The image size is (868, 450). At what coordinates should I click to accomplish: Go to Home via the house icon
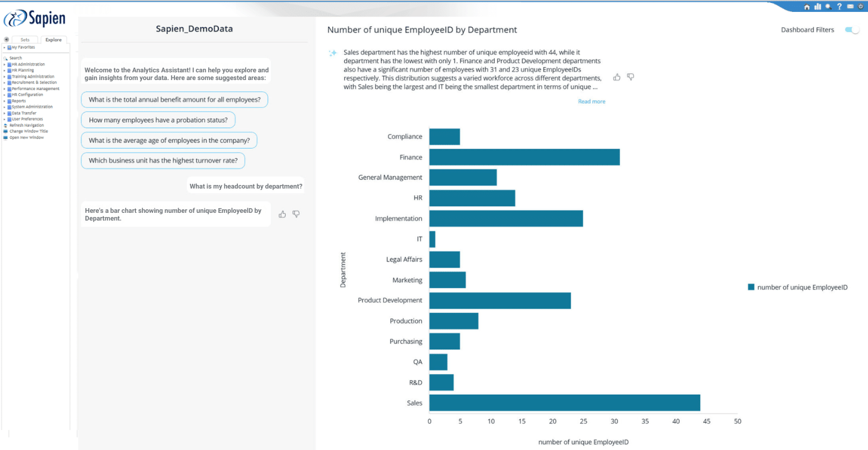[807, 7]
